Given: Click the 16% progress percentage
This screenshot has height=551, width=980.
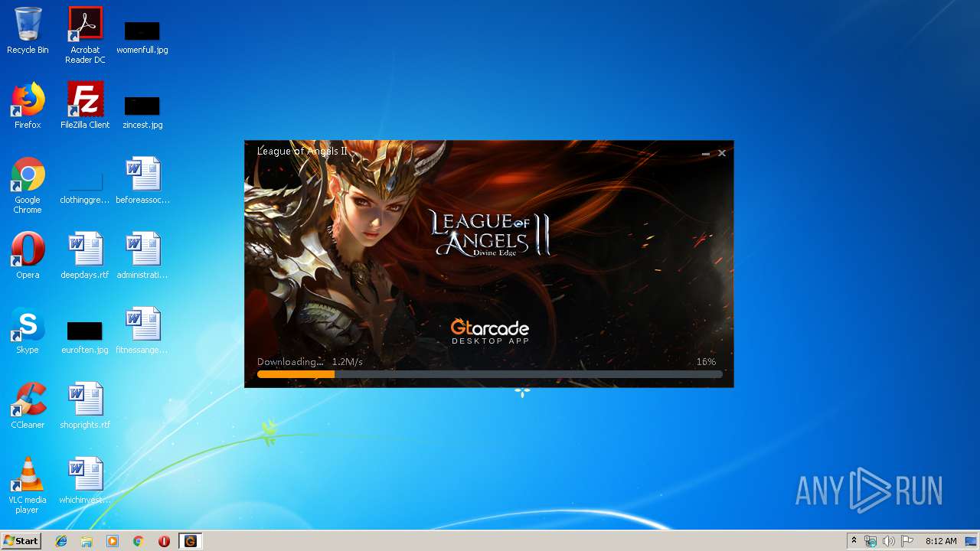Looking at the screenshot, I should pos(706,361).
